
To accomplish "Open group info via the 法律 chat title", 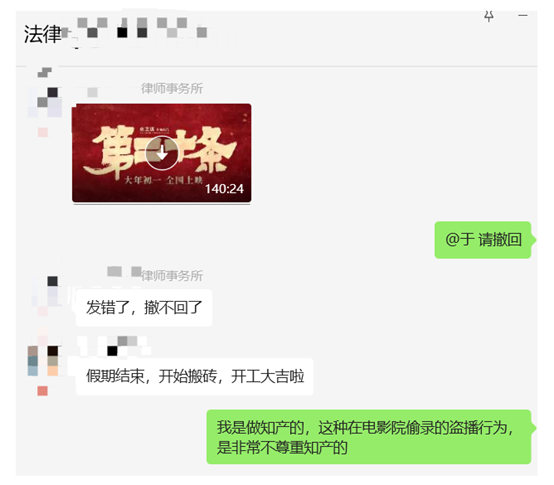I will (42, 34).
